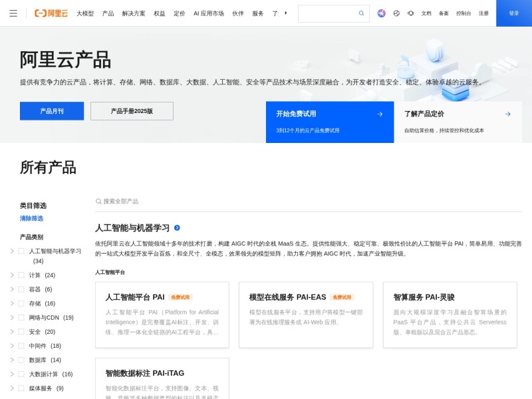Click the blue 登录 button
532x399 pixels.
coord(514,13)
